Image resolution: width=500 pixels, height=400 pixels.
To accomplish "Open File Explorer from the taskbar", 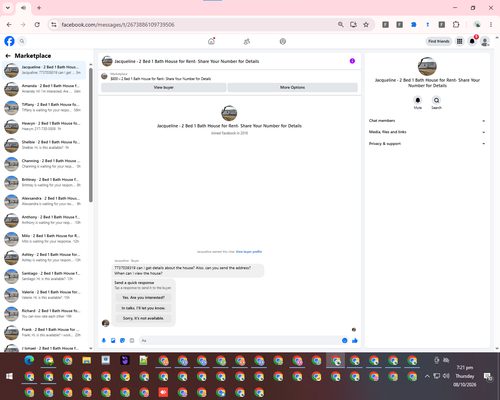I will click(x=87, y=360).
